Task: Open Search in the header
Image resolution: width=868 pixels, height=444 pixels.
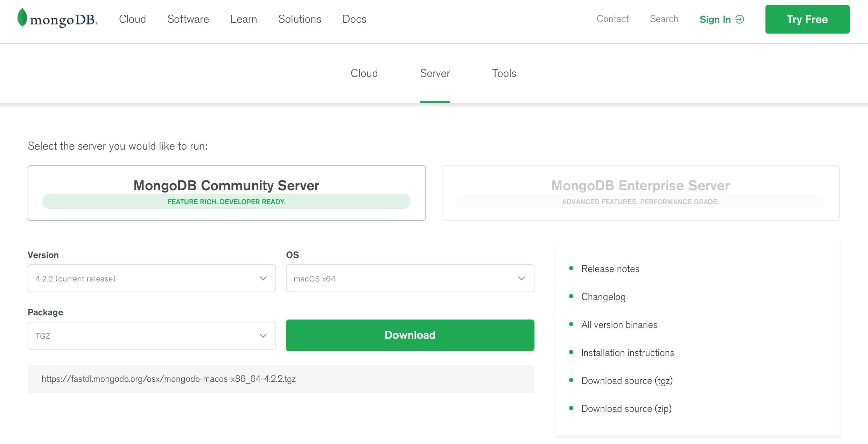Action: (x=664, y=19)
